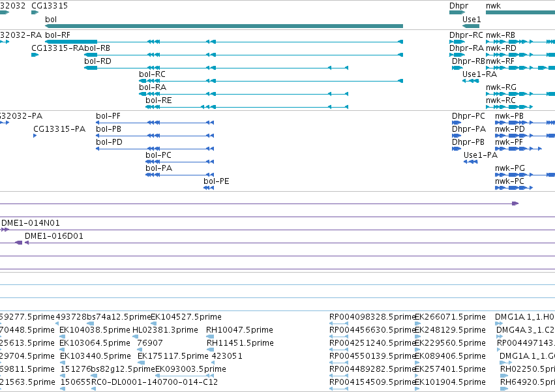Viewport: 555px width, 392px height.
Task: Click Dhpr-RB transcript label
Action: tap(468, 61)
